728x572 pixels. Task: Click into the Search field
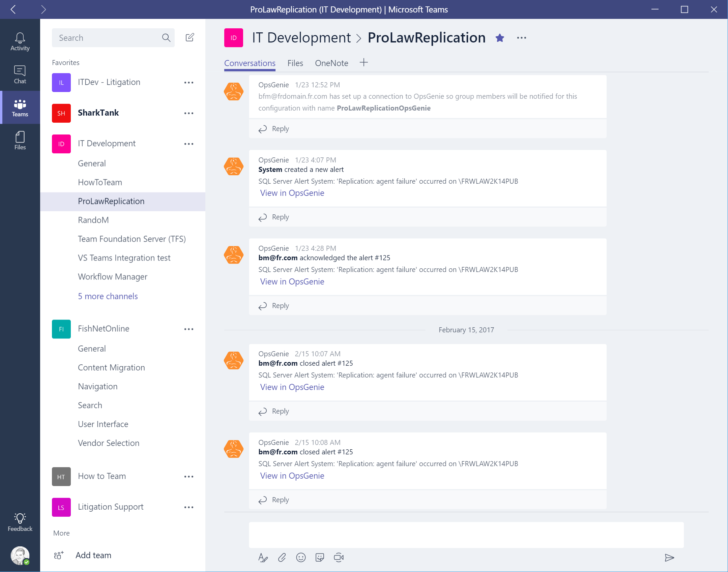(x=113, y=38)
